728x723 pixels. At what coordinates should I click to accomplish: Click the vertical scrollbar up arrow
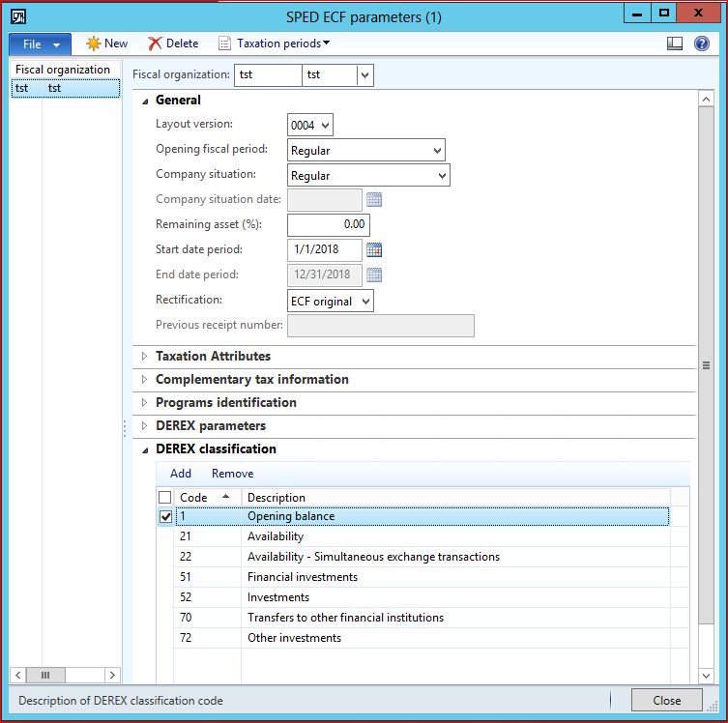[x=706, y=99]
